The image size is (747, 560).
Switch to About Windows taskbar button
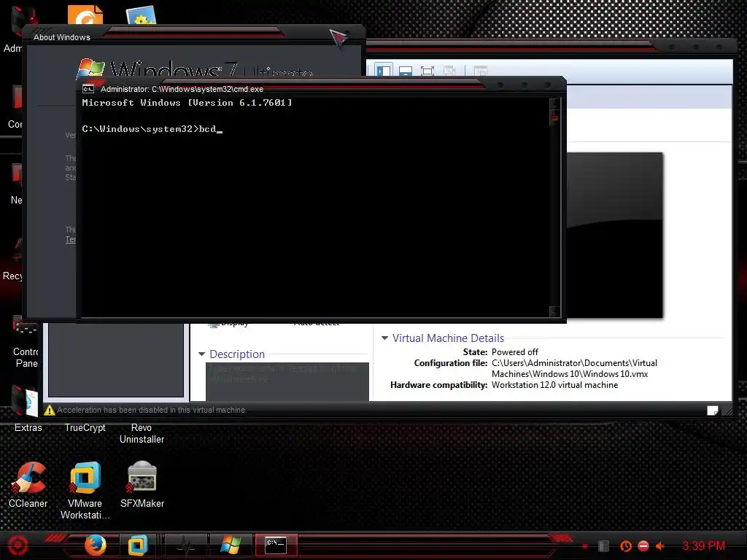coord(231,545)
